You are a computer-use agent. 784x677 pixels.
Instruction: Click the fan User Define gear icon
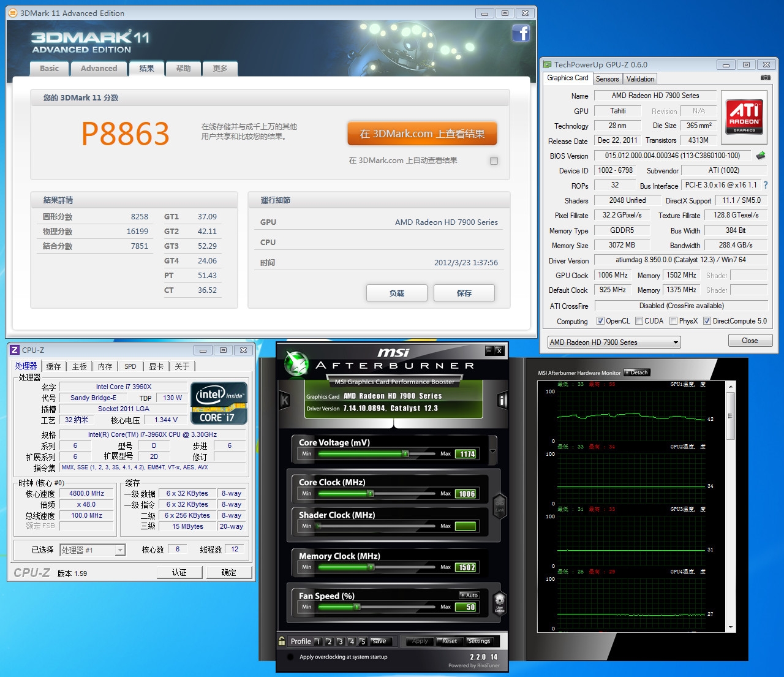499,601
